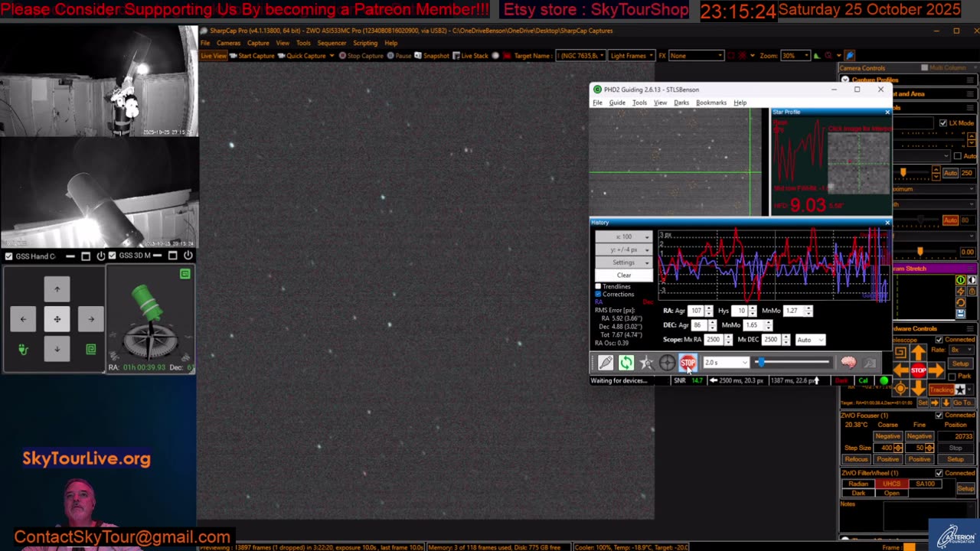Open the SharpCap Cameras menu
Image resolution: width=980 pixels, height=551 pixels.
coord(228,43)
